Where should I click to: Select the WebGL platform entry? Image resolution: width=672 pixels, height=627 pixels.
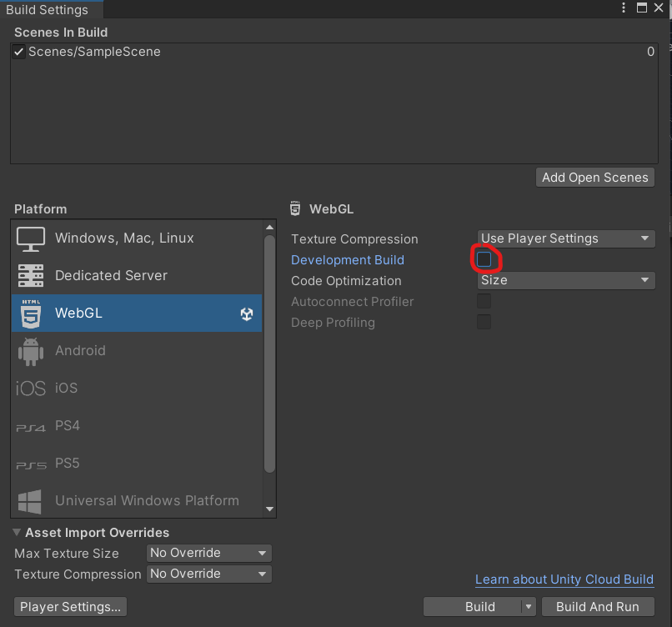coord(137,313)
